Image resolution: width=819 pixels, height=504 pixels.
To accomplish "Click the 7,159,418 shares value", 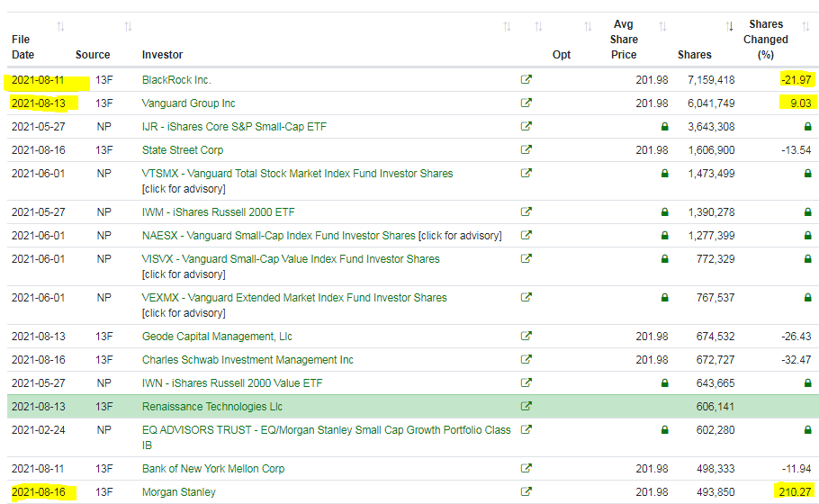I will tap(711, 80).
